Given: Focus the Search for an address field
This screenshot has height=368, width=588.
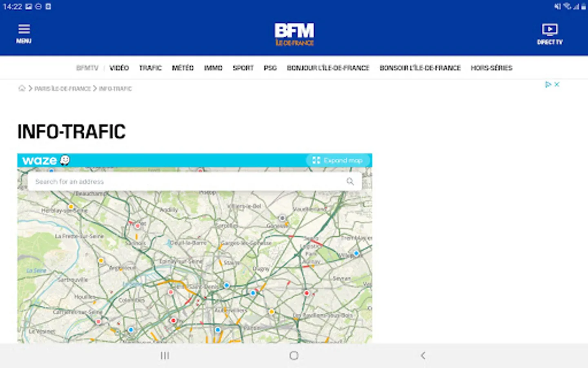Looking at the screenshot, I should [x=194, y=182].
